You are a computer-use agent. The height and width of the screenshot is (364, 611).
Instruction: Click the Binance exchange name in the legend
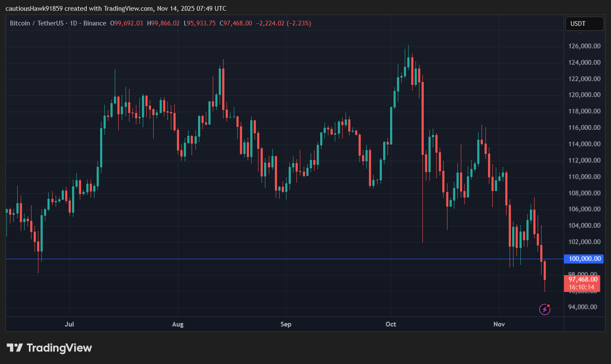coord(94,23)
